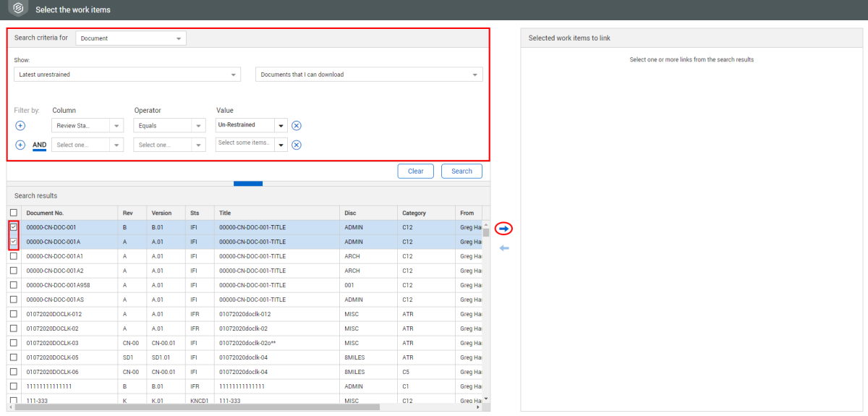Check the box for 01072020DOCLK-012
The width and height of the screenshot is (868, 416).
pos(14,314)
